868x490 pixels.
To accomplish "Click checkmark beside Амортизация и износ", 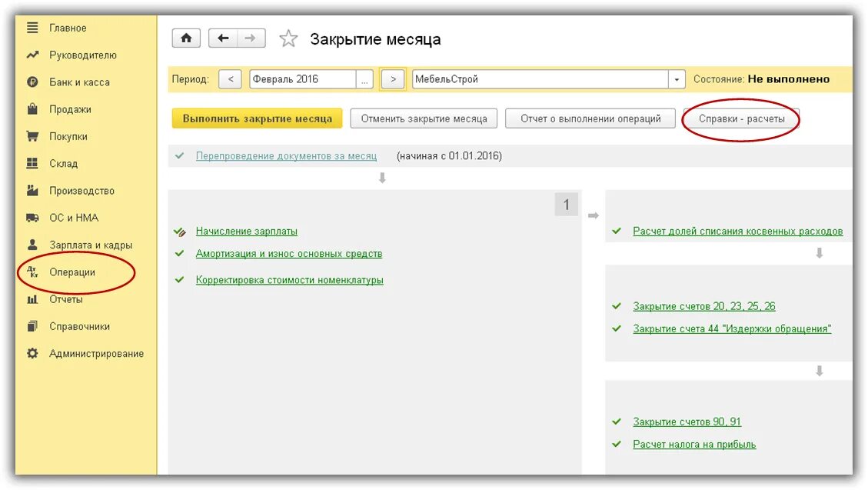I will pos(179,254).
